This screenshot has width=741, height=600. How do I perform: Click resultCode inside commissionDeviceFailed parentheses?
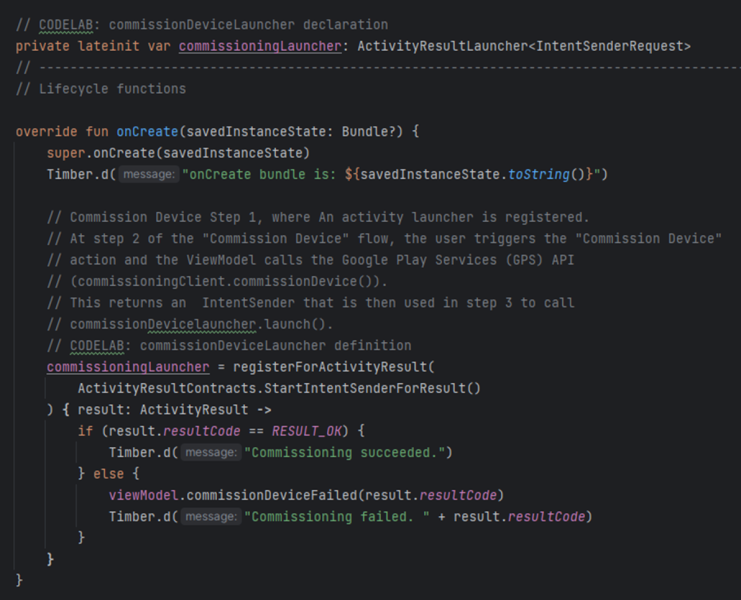(457, 495)
